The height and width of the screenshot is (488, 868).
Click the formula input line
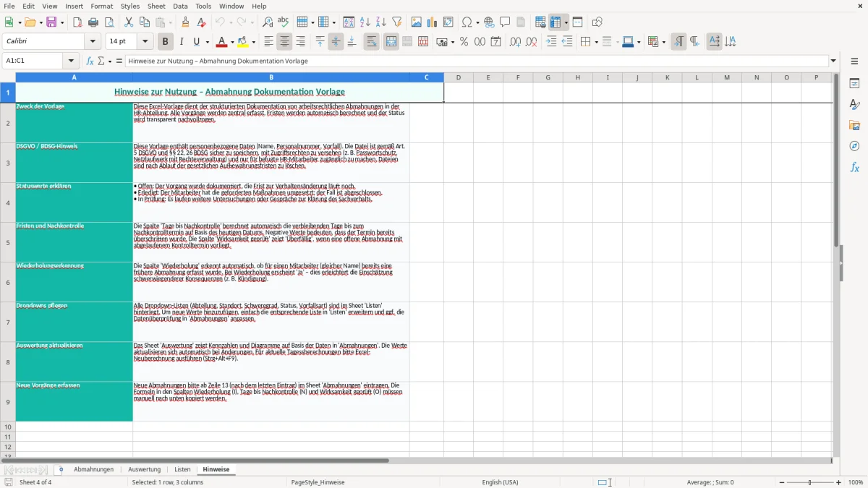(x=477, y=61)
